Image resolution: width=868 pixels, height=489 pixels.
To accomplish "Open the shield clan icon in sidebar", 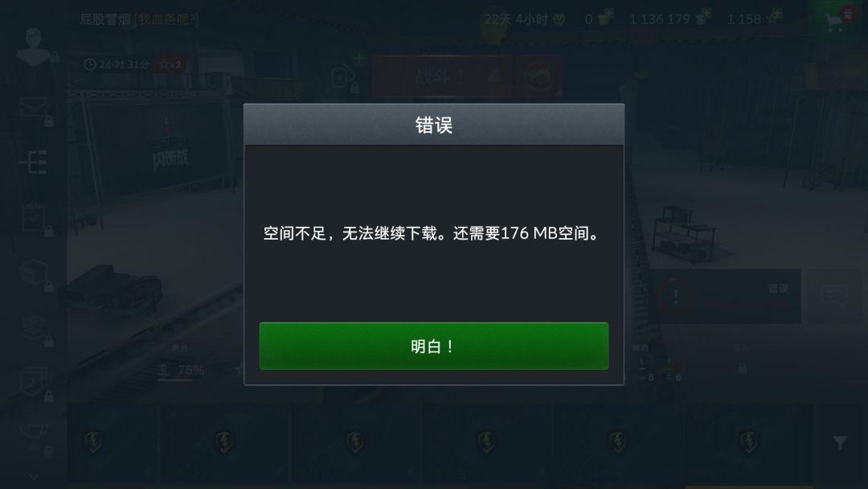I will click(x=34, y=382).
